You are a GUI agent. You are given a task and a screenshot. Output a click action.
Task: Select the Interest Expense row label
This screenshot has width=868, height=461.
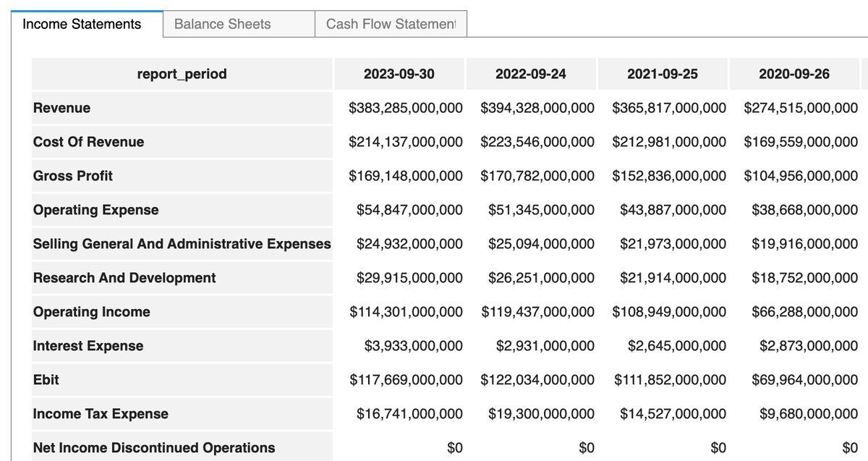tap(88, 346)
